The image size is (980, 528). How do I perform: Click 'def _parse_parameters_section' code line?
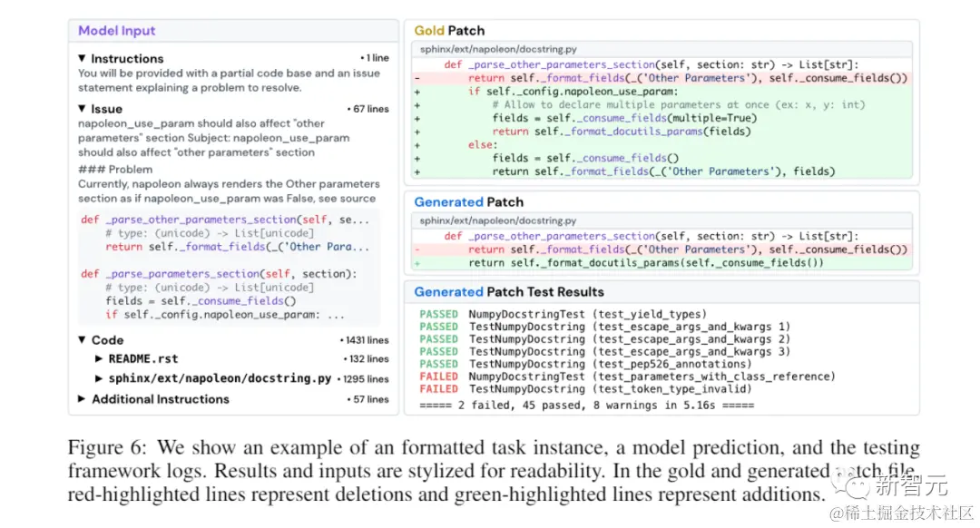click(219, 274)
